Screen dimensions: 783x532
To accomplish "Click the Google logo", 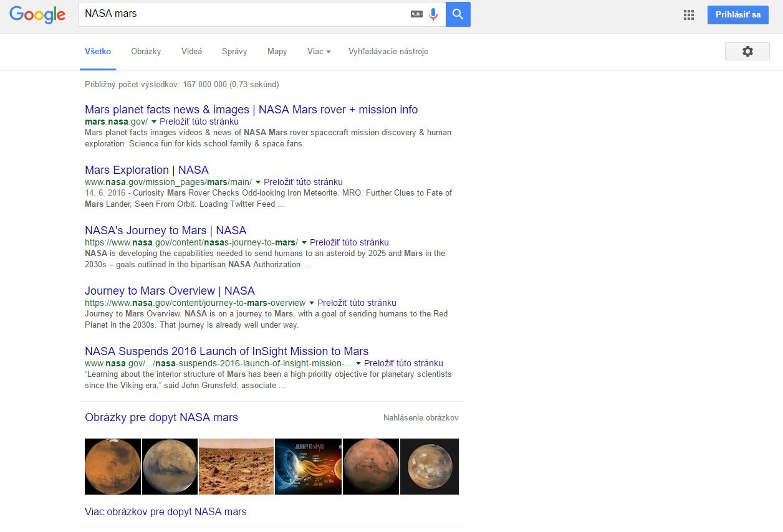I will click(37, 14).
